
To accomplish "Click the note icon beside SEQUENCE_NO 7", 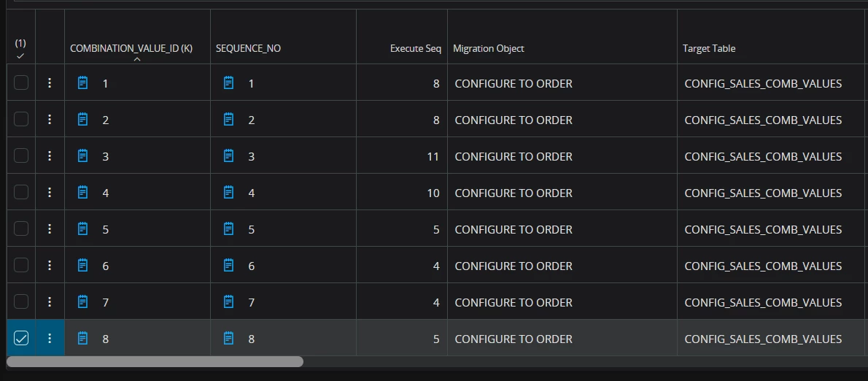I will [x=229, y=302].
